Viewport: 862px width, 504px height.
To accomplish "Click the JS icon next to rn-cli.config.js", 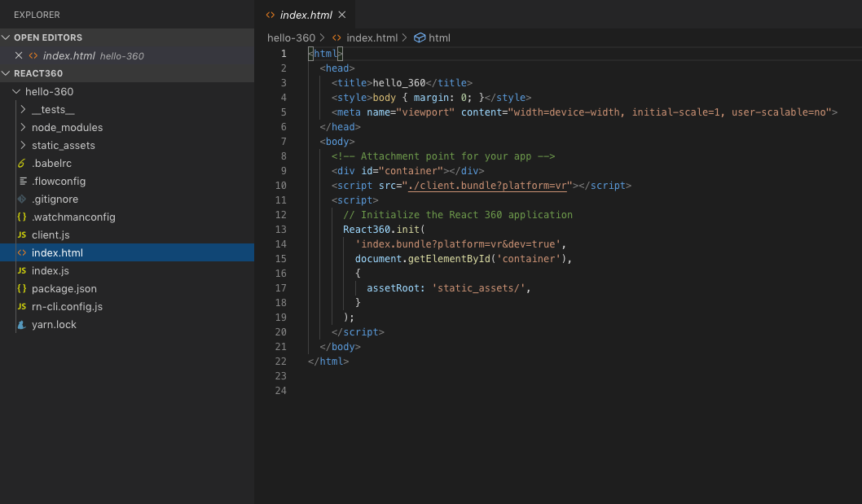I will (x=20, y=306).
